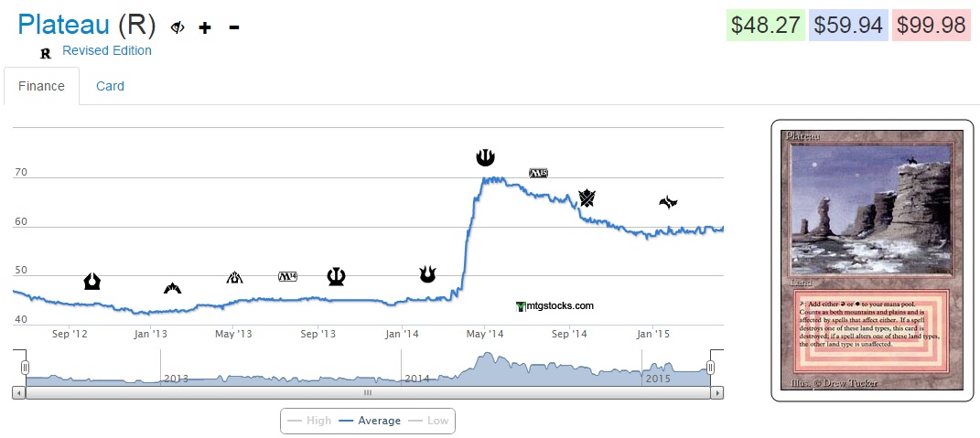Click the Return to Ravnica set marker
This screenshot has height=438, width=980.
[92, 281]
